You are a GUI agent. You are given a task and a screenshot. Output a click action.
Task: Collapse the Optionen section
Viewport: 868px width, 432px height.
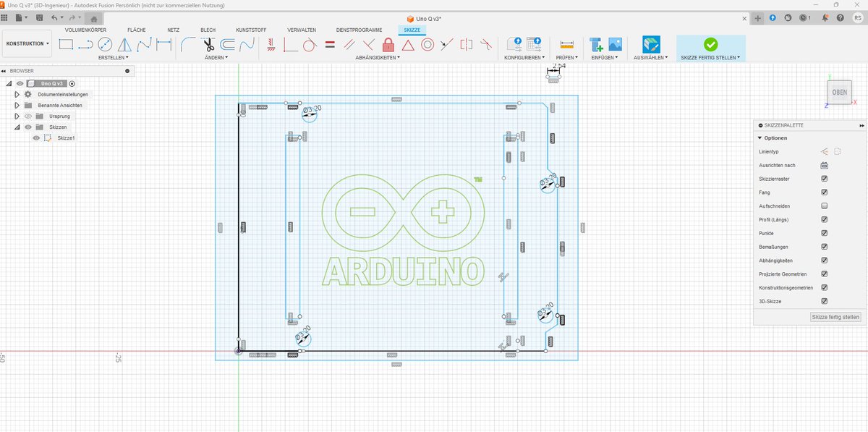click(760, 137)
